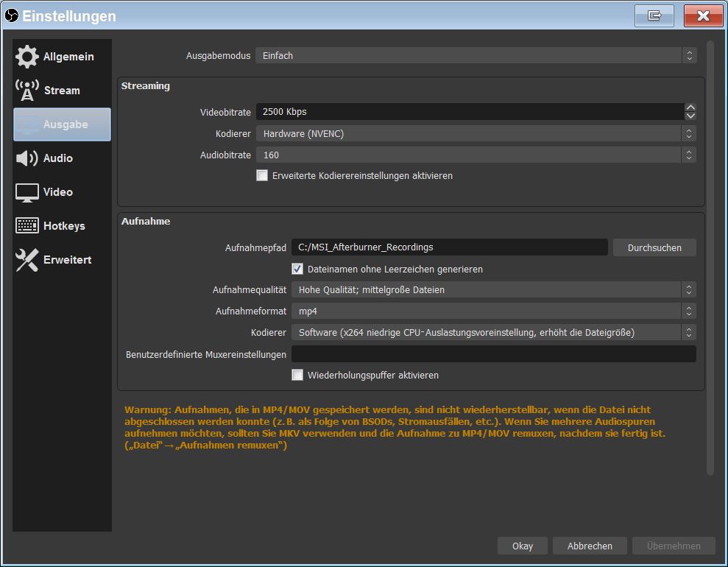Open Aufnahme Kodierer Software x264 dropdown
The image size is (728, 567).
click(x=493, y=333)
